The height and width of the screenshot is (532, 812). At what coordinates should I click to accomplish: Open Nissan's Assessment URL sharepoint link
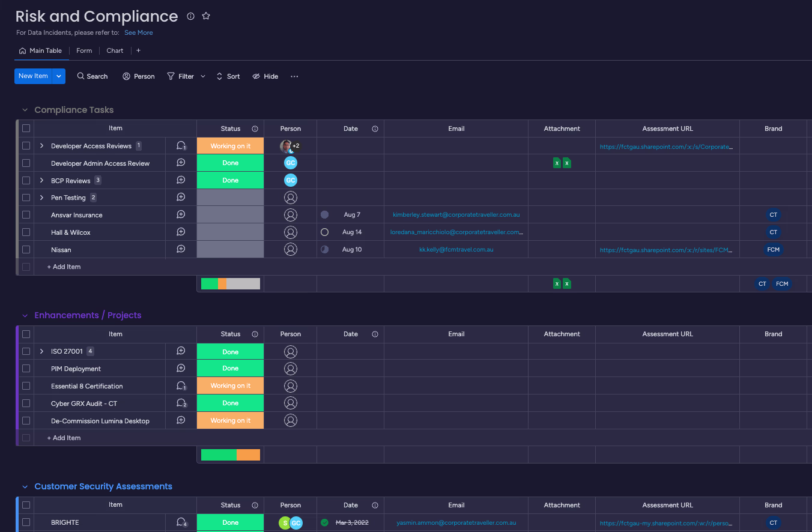[666, 250]
